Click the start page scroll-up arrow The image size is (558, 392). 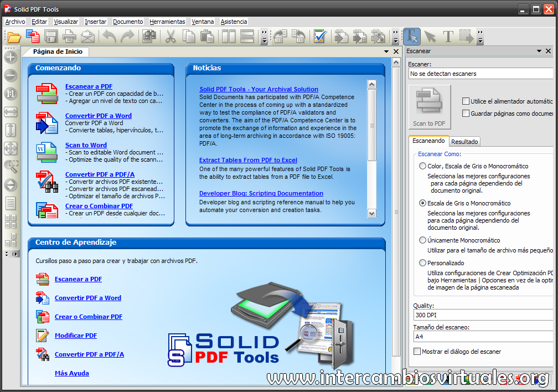point(396,63)
